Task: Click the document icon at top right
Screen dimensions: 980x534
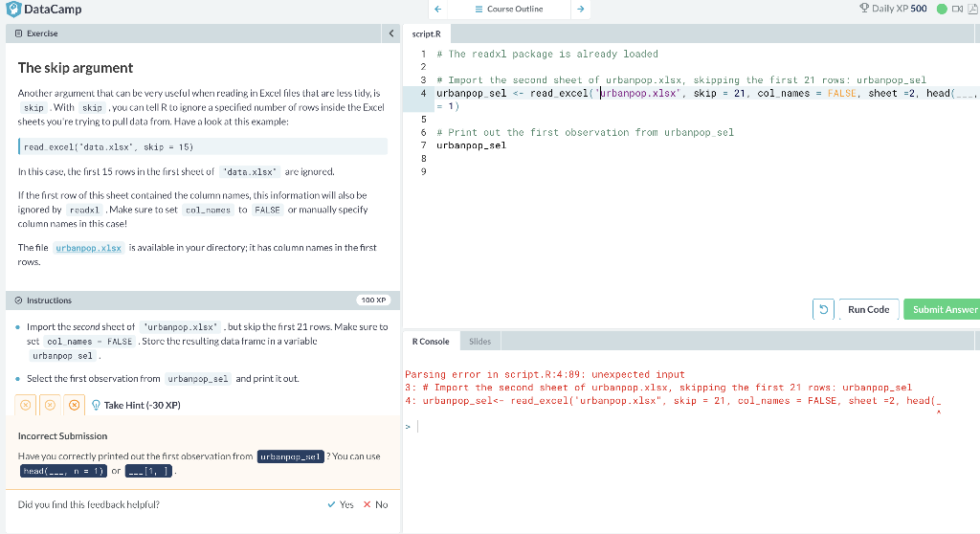Action: [973, 9]
